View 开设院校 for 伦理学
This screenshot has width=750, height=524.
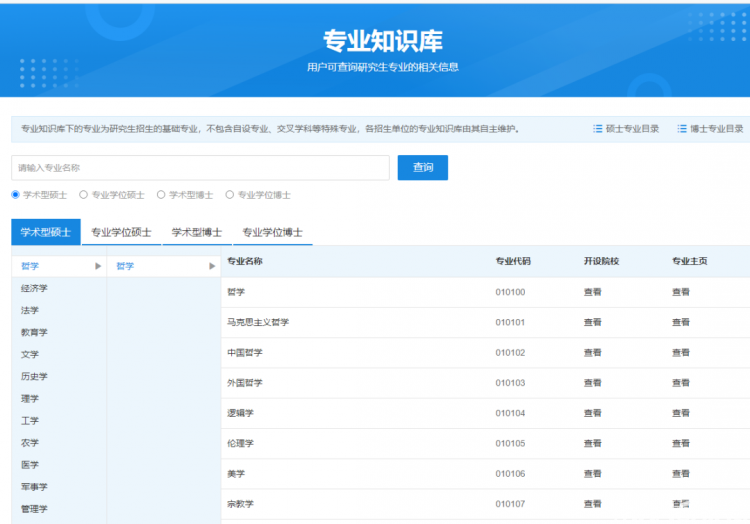coord(593,444)
